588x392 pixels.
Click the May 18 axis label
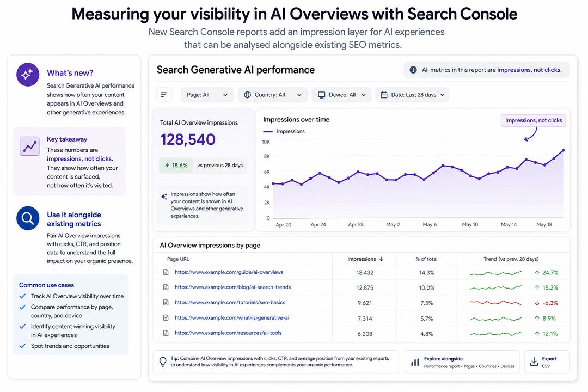point(544,225)
